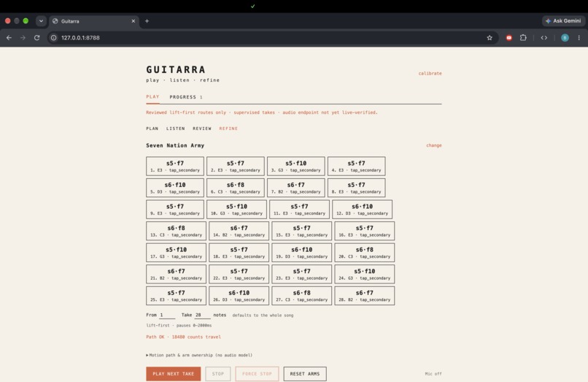Screen dimensions: 588x382
Task: Open the calibrate link
Action: 430,73
